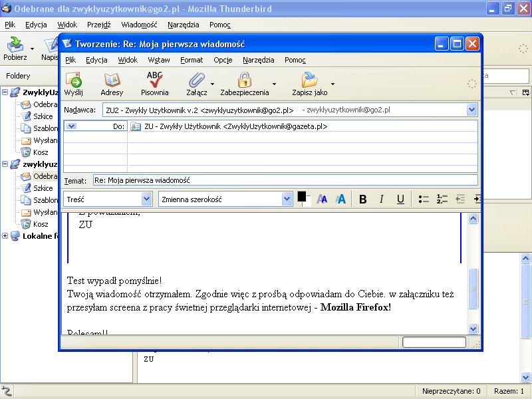Viewport: 532px width, 399px height.
Task: Open Plik menu in compose window
Action: tap(70, 60)
